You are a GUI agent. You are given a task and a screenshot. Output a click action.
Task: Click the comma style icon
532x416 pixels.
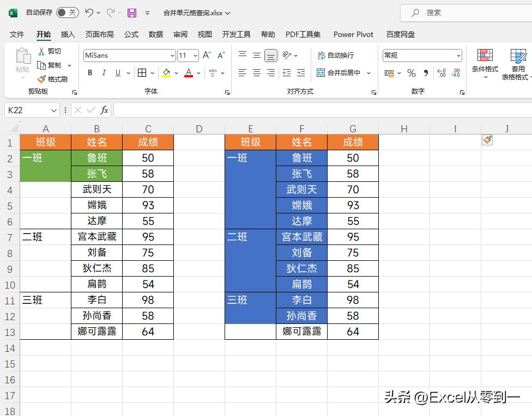426,74
